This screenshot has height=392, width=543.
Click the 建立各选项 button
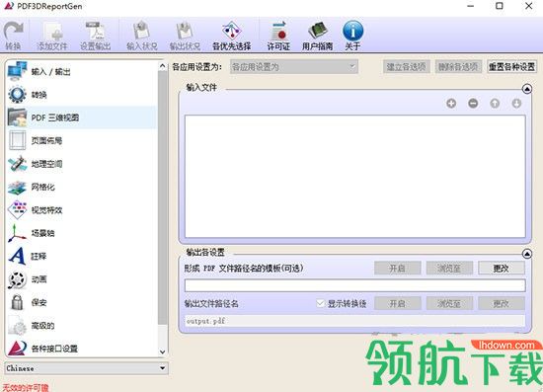[407, 66]
